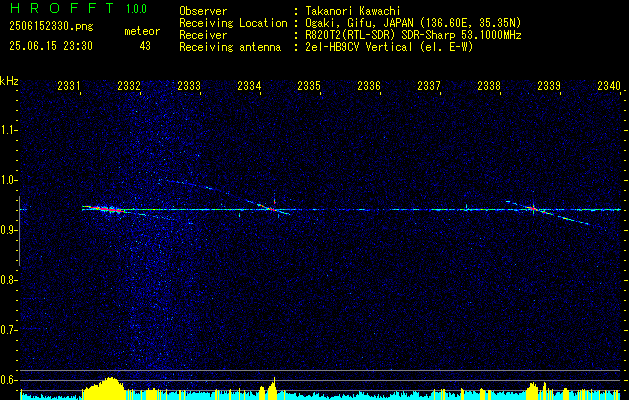Click the 2333 time axis label
This screenshot has height=400, width=629.
tap(189, 86)
